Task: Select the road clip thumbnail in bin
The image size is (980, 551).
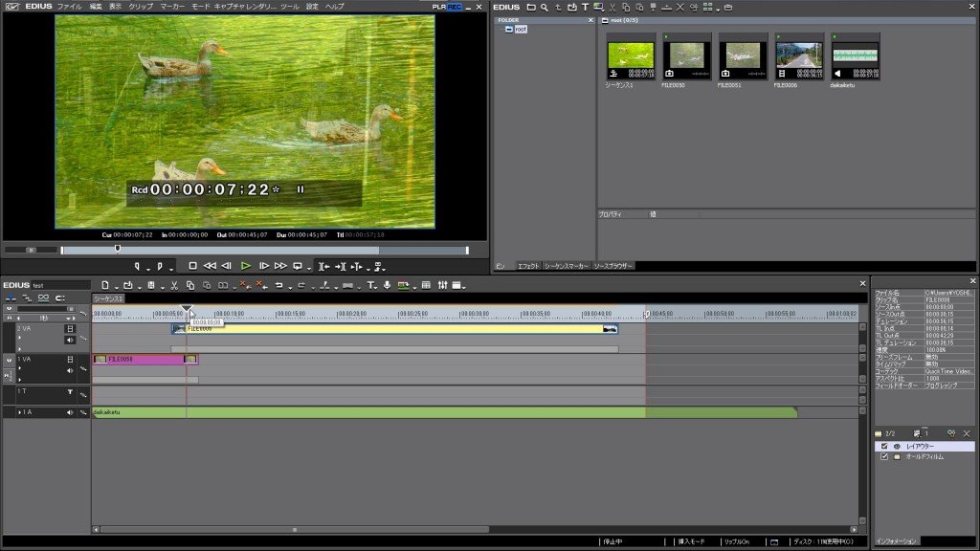Action: click(798, 55)
